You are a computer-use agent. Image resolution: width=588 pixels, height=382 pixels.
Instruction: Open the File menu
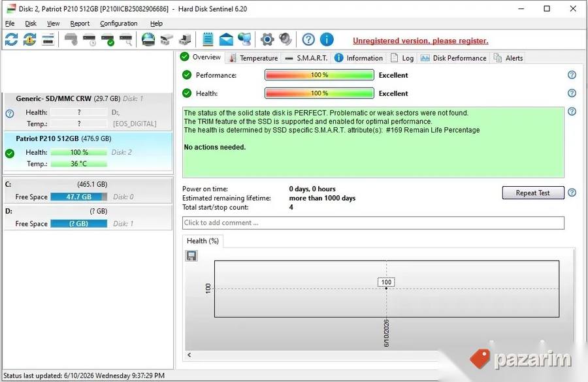coord(10,24)
